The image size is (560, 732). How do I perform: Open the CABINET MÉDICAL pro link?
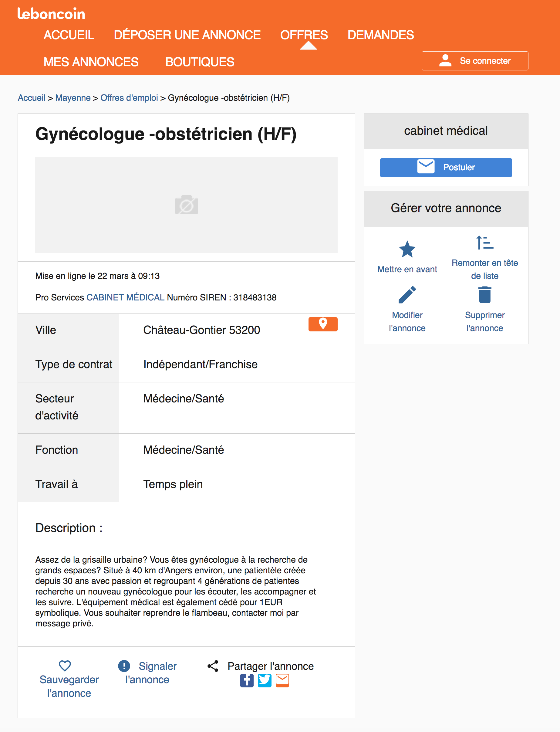pos(125,297)
